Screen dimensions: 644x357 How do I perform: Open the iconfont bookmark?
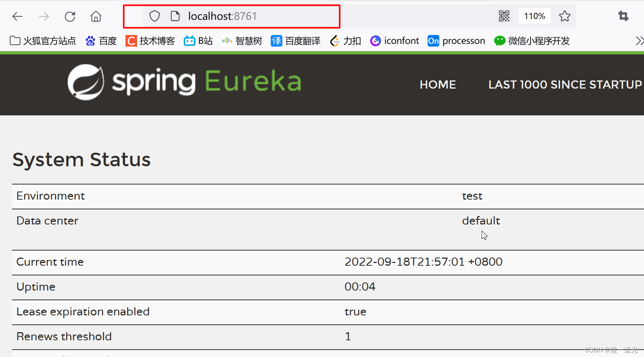394,40
